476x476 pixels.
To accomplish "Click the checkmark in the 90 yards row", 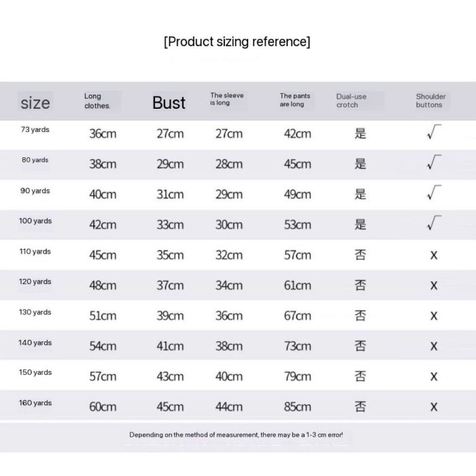I will coord(434,194).
